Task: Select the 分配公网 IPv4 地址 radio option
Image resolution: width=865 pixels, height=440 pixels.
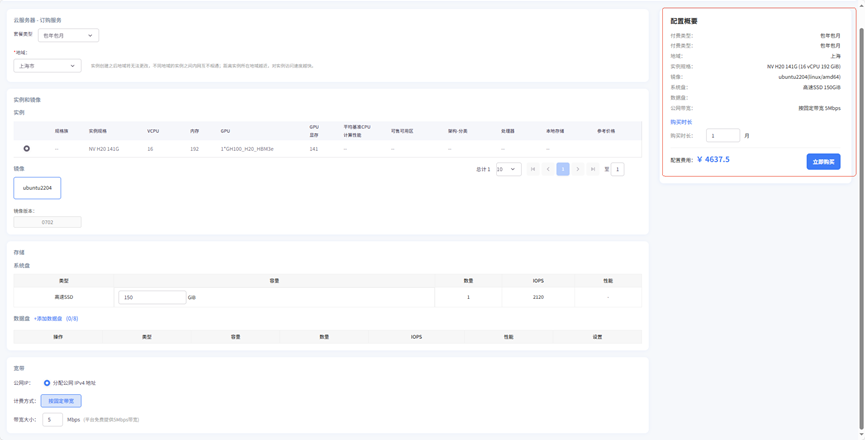Action: coord(47,383)
